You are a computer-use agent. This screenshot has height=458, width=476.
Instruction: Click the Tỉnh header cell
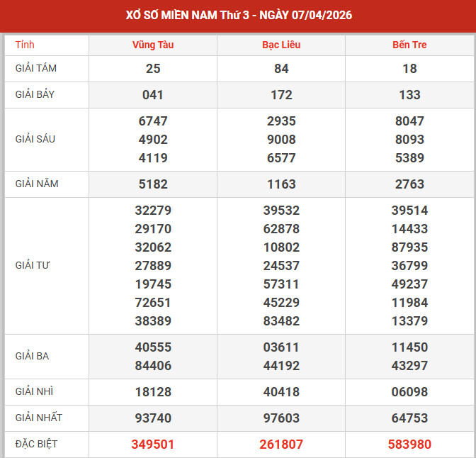coord(25,45)
